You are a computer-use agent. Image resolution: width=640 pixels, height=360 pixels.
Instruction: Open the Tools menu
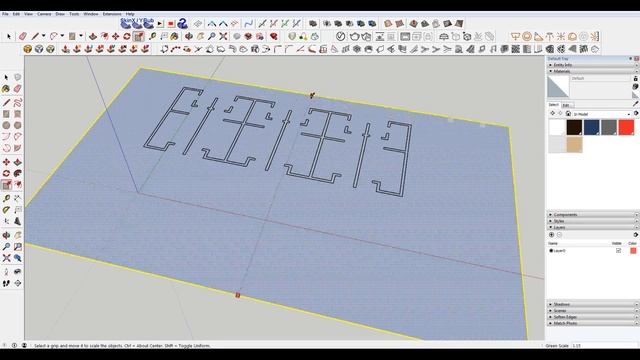[74, 14]
